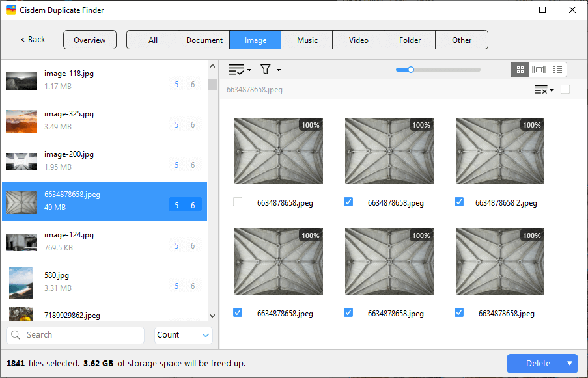
Task: Switch to grid view mode
Action: click(x=520, y=70)
